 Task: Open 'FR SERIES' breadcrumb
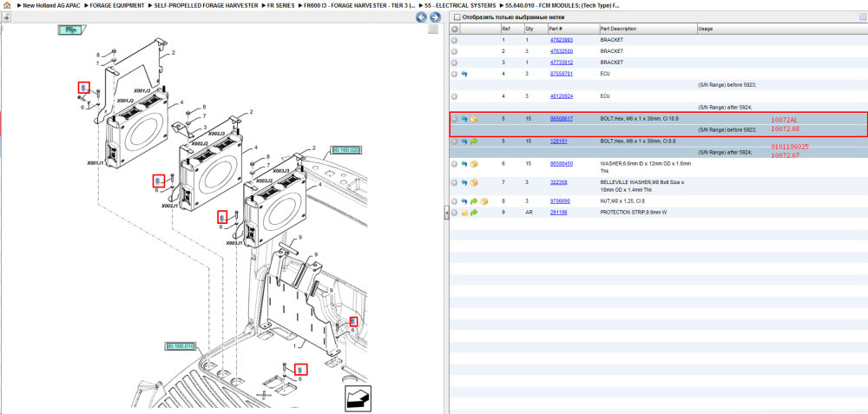point(280,5)
